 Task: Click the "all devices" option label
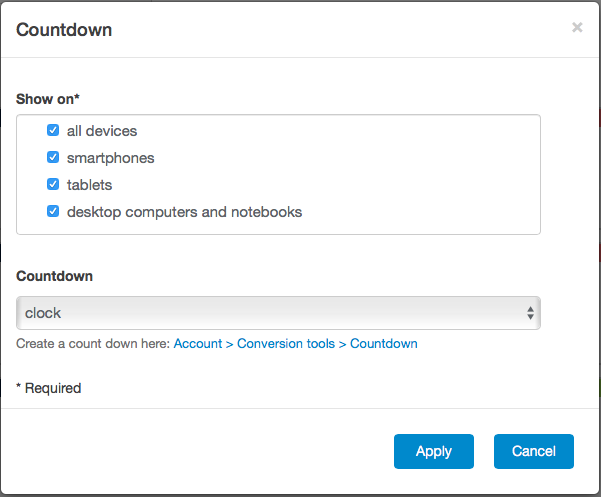coord(102,131)
